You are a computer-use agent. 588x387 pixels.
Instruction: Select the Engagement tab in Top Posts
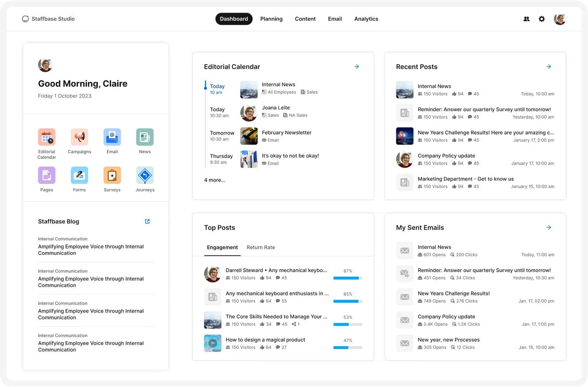pyautogui.click(x=222, y=248)
